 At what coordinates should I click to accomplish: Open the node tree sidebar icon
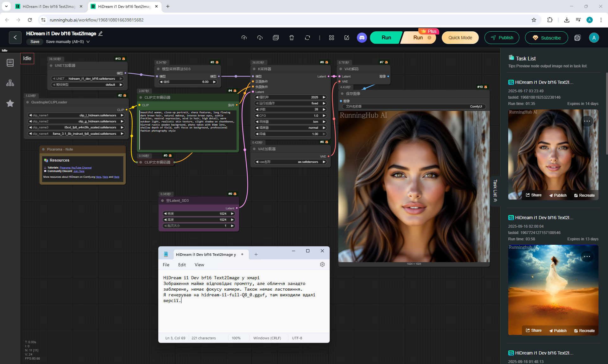(10, 83)
